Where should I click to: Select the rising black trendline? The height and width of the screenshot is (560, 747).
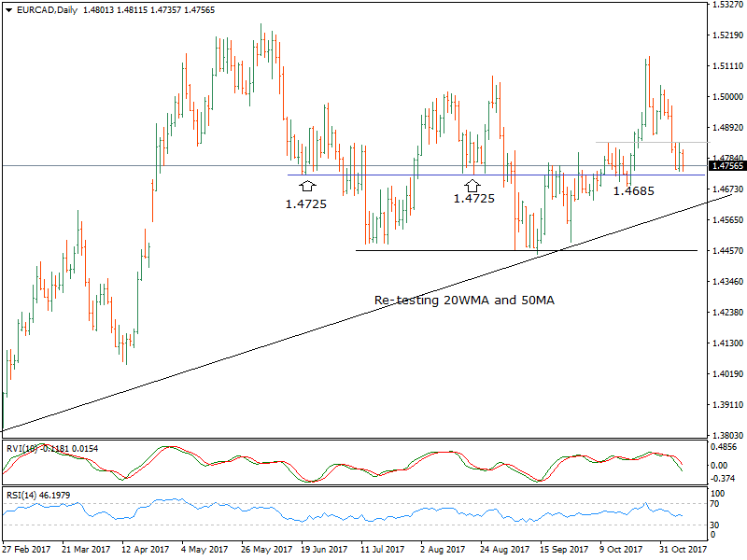366,313
